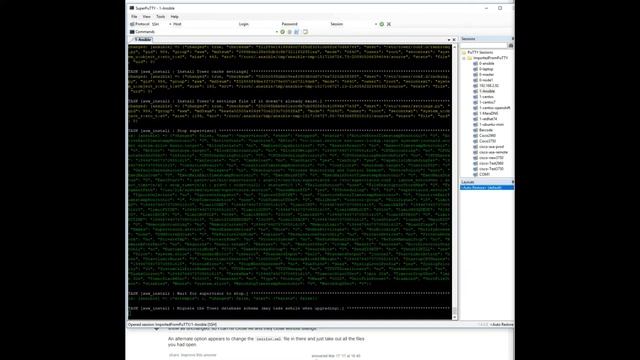Collapse the ImportedFromPuTTY folder
The width and height of the screenshot is (640, 360).
point(464,58)
